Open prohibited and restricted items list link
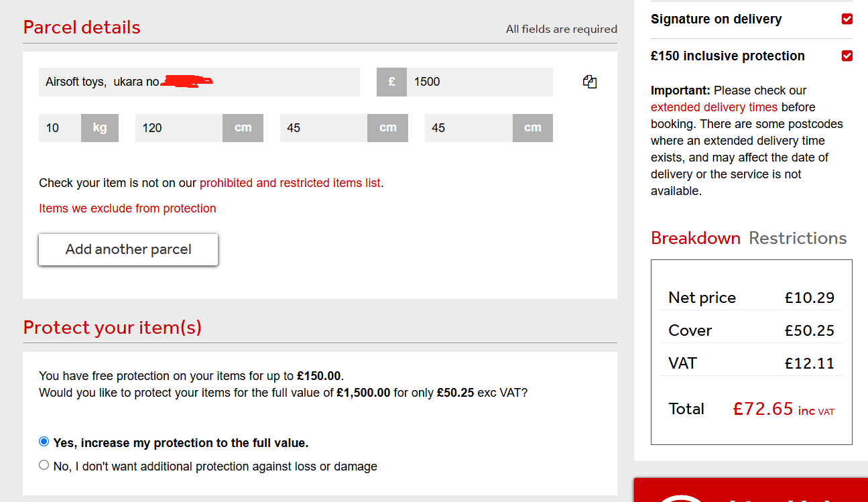Viewport: 868px width, 502px height. 290,183
